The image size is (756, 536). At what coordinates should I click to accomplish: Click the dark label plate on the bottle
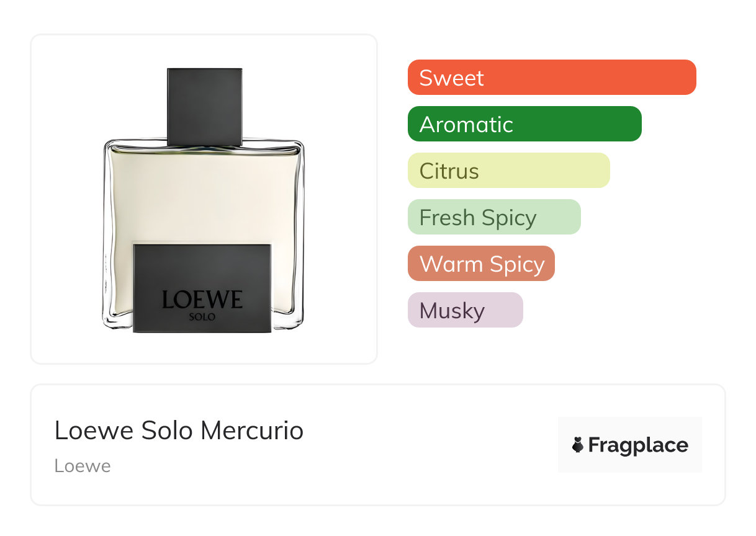[202, 288]
